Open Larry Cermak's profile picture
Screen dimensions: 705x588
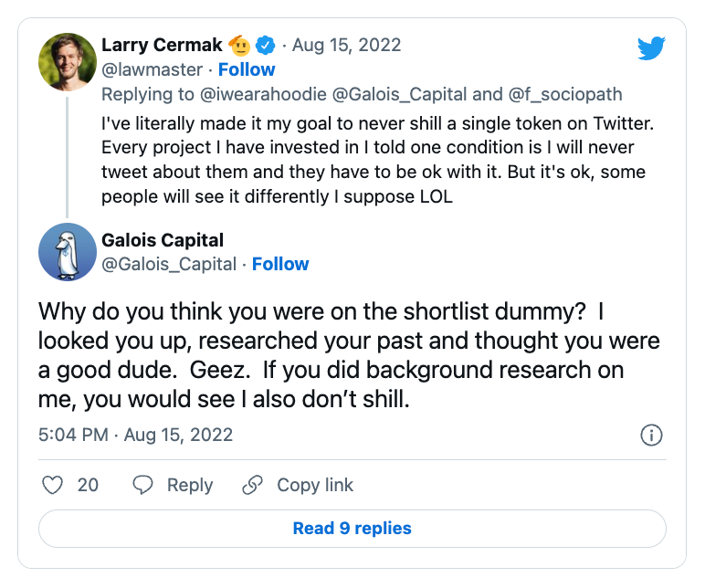(x=68, y=62)
